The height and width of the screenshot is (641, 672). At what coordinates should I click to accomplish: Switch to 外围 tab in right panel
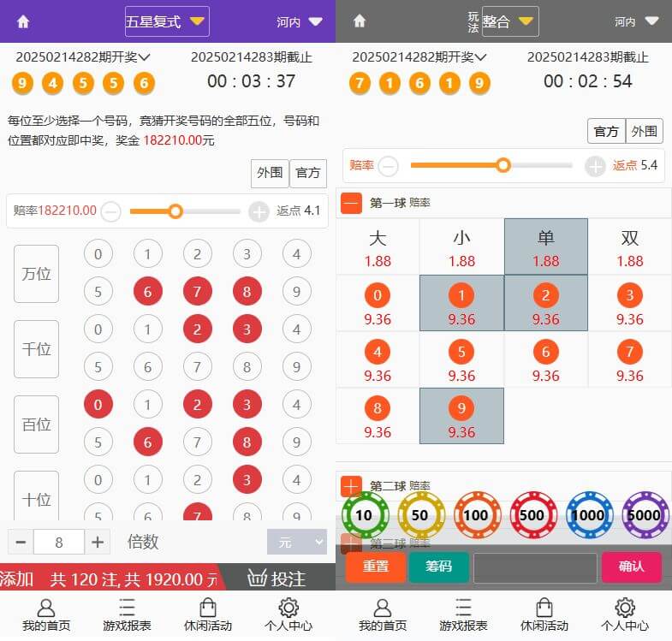(x=644, y=131)
